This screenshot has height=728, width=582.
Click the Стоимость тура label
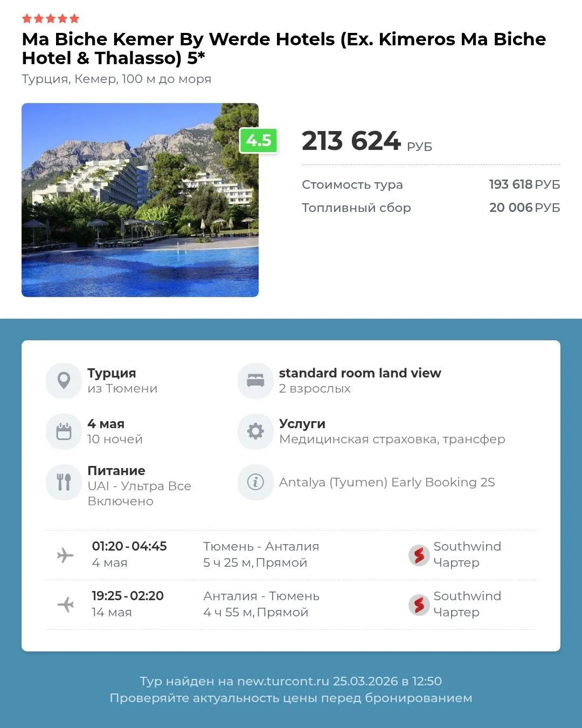tap(352, 184)
